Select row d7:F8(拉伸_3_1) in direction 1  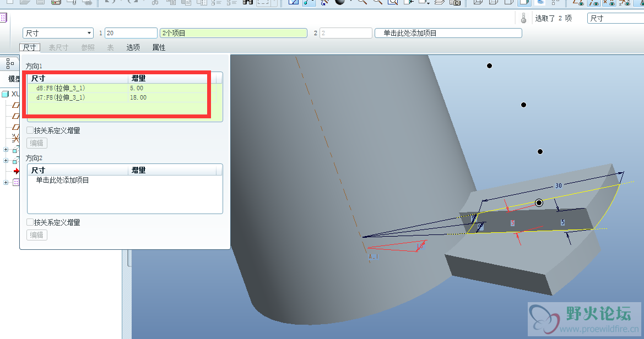(x=122, y=97)
